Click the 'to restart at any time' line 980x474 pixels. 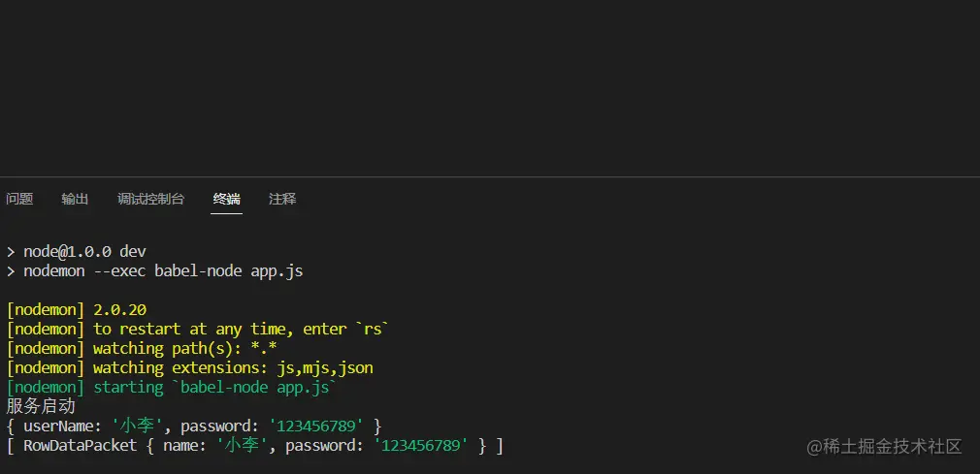click(x=198, y=330)
